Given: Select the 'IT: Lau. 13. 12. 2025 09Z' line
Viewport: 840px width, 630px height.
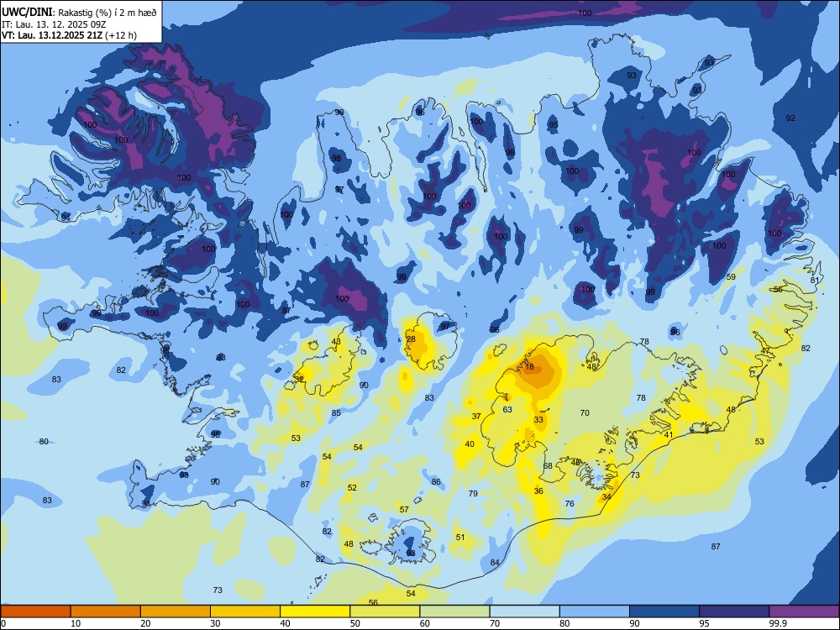Looking at the screenshot, I should [52, 24].
